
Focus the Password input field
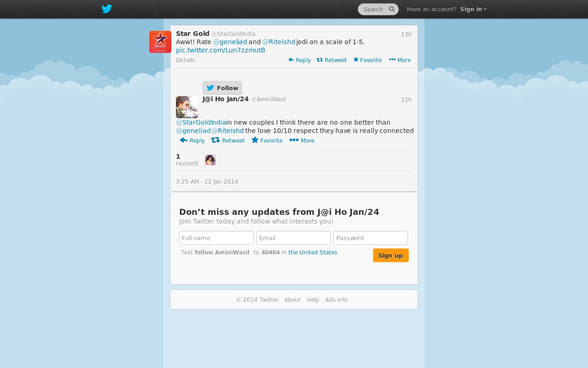pyautogui.click(x=371, y=238)
